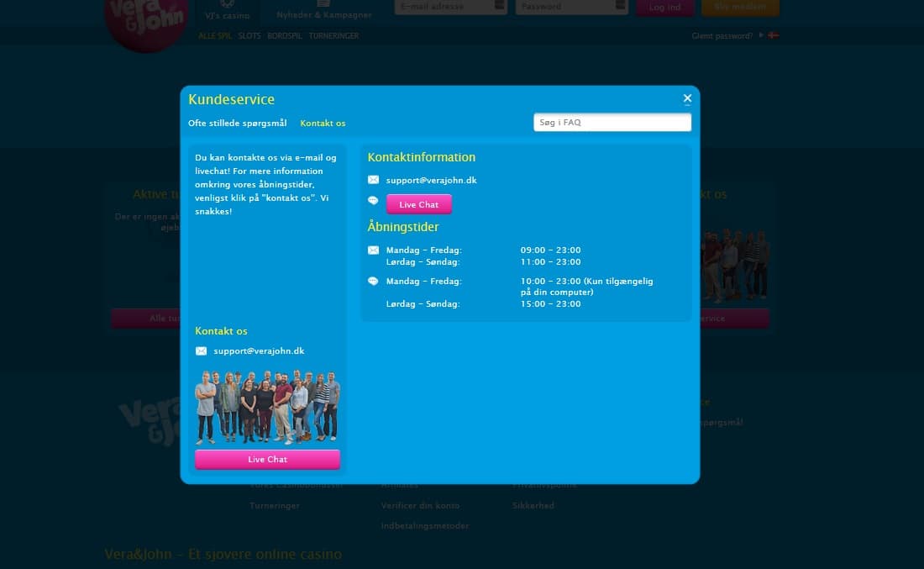Select TURNERINGER in background navigation
The image size is (924, 569).
pos(333,36)
